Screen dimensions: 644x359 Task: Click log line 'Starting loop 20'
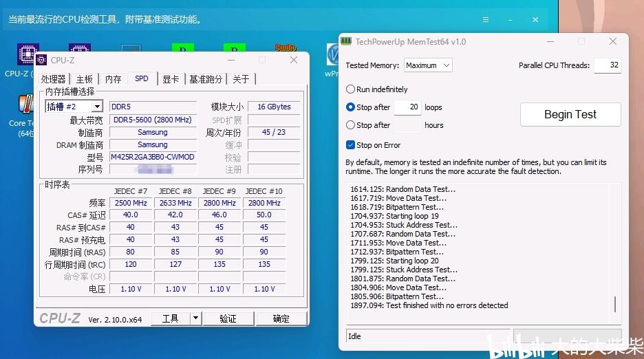point(394,261)
